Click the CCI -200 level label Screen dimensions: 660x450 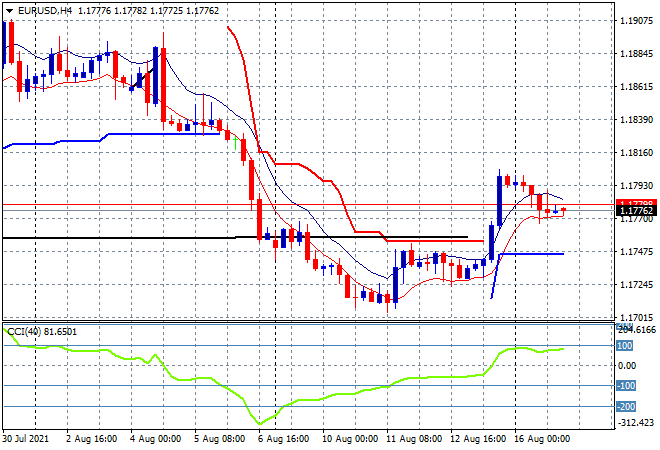pos(624,406)
